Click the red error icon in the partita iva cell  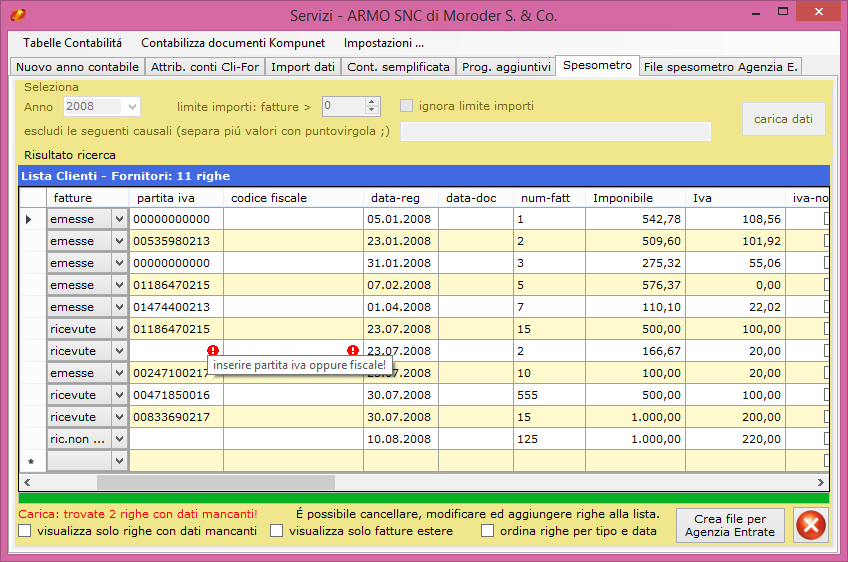click(213, 351)
